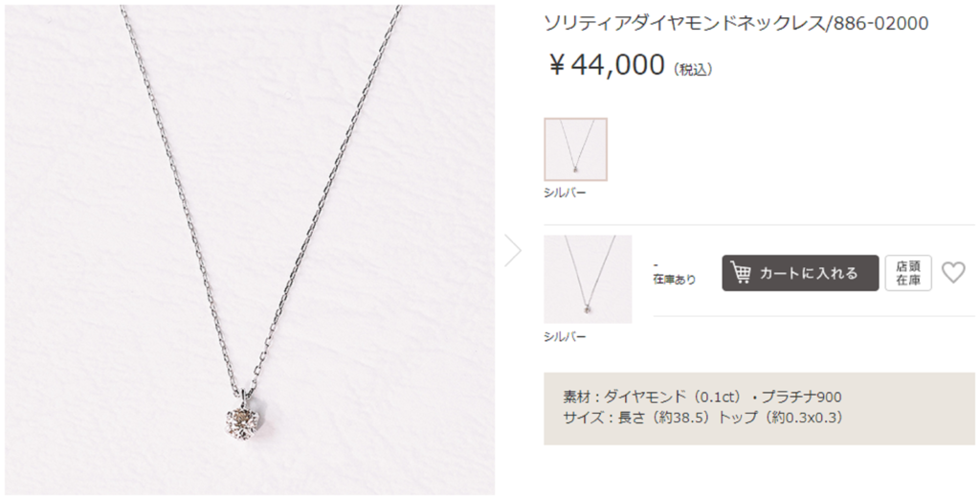The image size is (980, 499).
Task: Select the シルバー color swatch thumbnail
Action: 575,148
